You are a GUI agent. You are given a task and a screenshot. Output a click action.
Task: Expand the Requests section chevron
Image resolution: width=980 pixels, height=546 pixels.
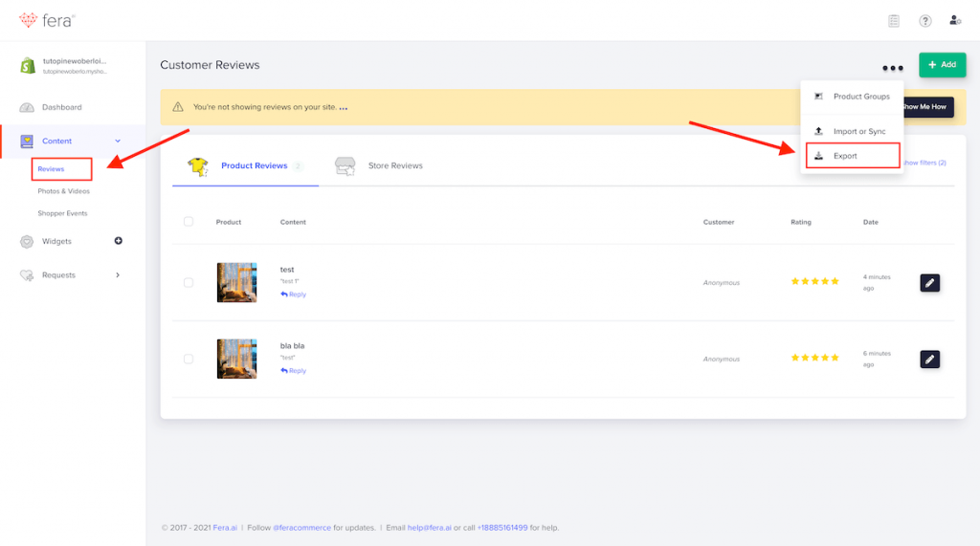click(x=118, y=274)
